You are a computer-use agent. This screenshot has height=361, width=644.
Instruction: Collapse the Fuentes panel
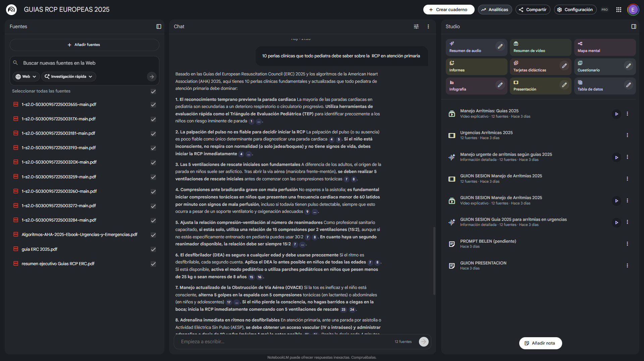pyautogui.click(x=158, y=26)
